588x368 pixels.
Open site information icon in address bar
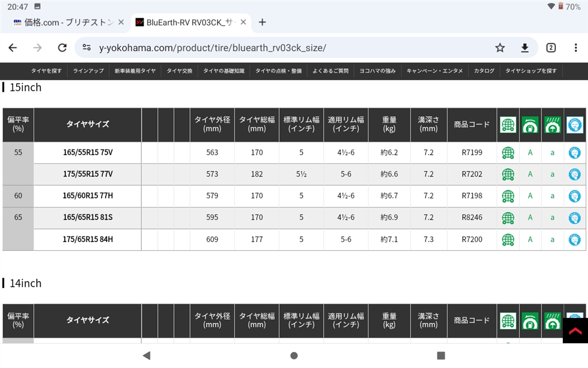pos(87,48)
